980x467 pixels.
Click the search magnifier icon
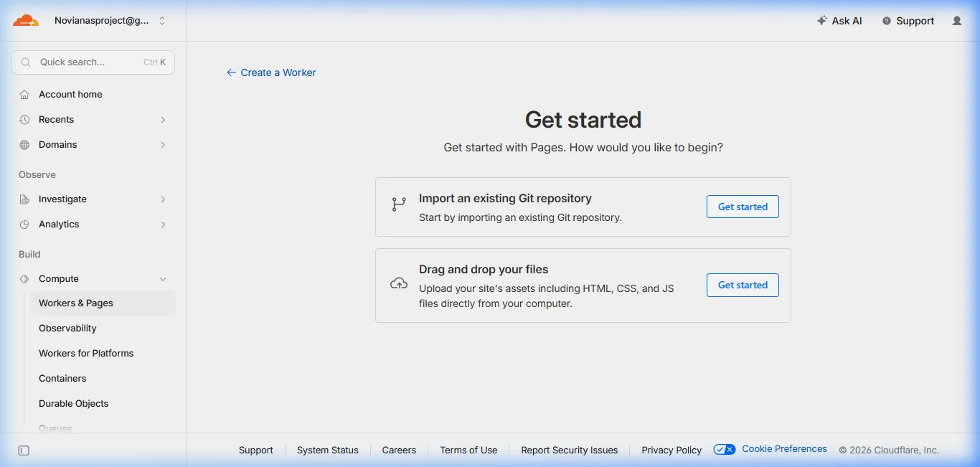26,62
